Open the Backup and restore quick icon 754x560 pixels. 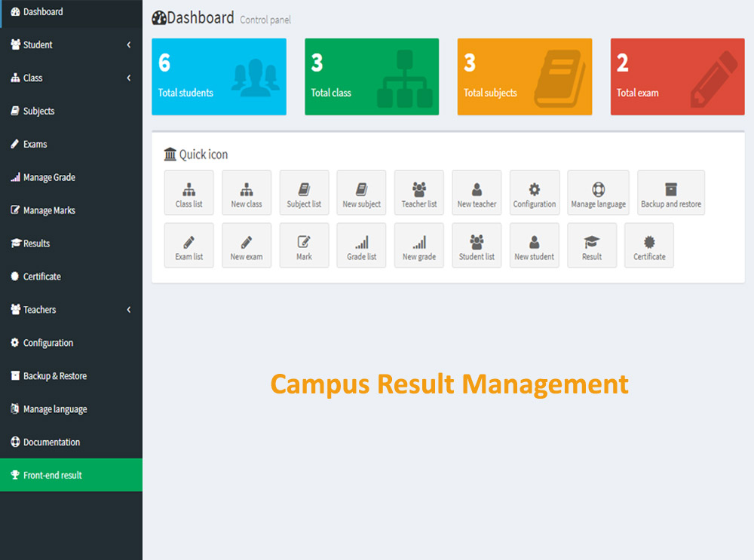click(x=671, y=193)
